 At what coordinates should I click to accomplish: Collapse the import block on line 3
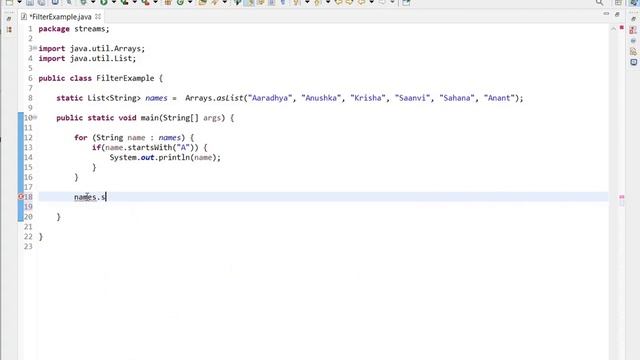pos(35,48)
